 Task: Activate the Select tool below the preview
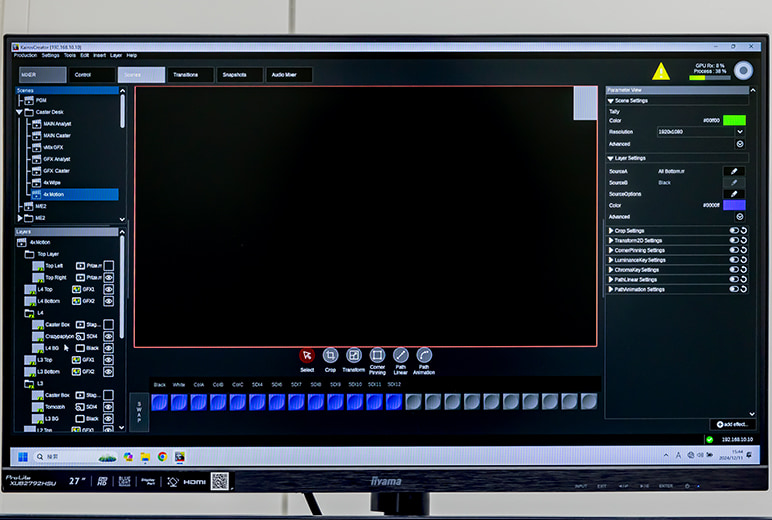307,355
